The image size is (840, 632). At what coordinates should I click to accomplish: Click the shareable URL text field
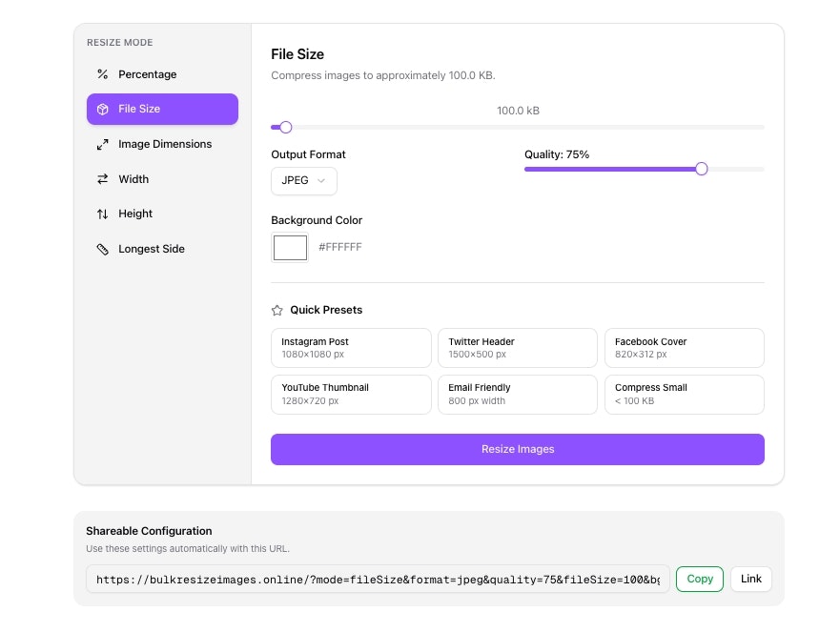click(x=378, y=579)
